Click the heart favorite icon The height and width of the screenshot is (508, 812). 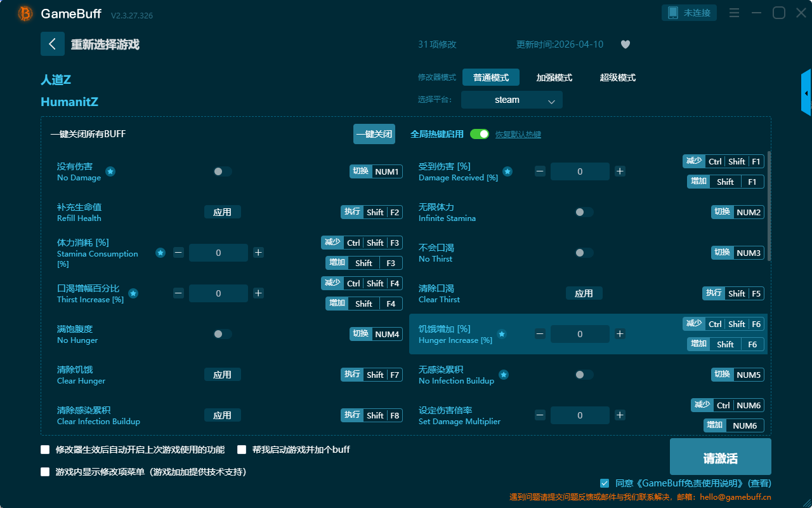(625, 44)
